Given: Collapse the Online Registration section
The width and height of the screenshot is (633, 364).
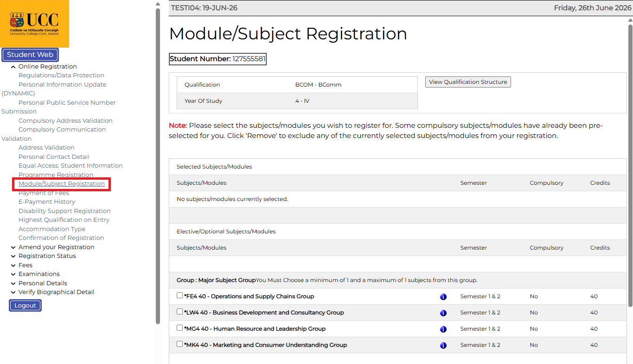Looking at the screenshot, I should coord(13,67).
